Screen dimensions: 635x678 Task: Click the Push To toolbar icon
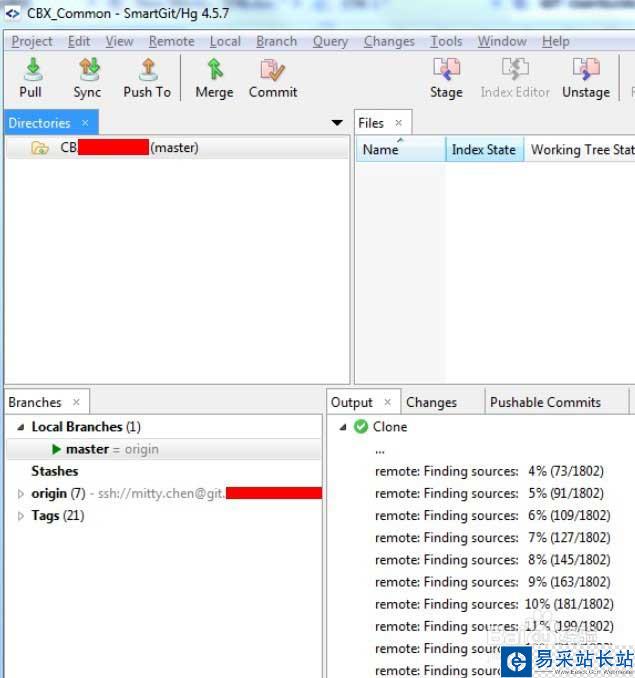148,69
